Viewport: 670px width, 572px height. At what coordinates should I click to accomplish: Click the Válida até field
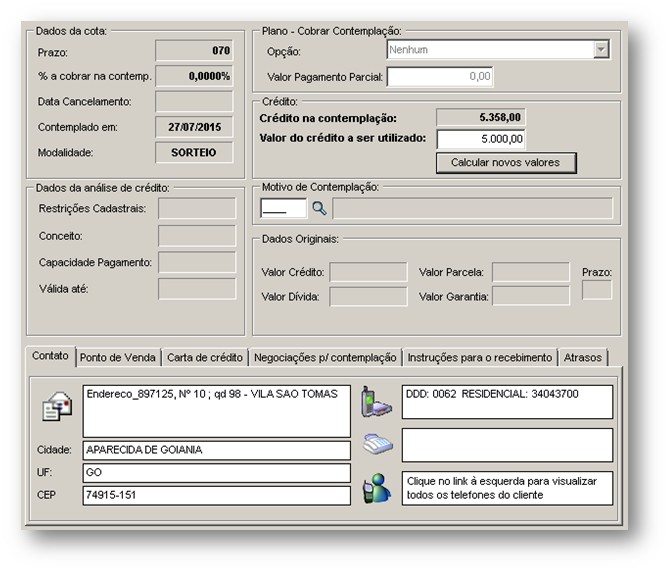[x=197, y=289]
